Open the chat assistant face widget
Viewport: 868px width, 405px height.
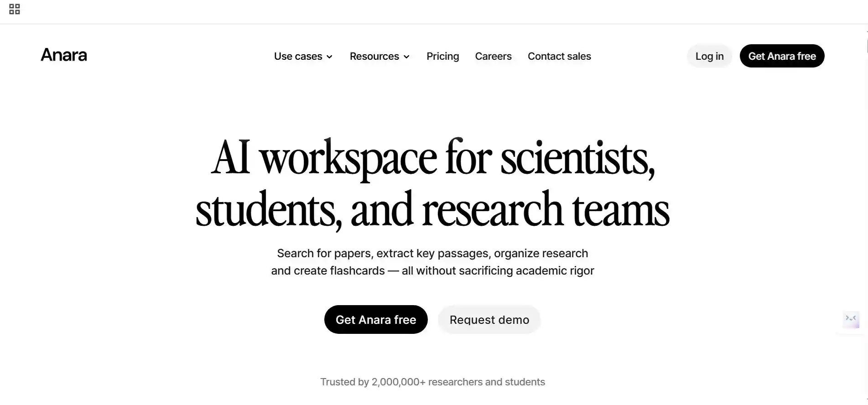click(851, 319)
